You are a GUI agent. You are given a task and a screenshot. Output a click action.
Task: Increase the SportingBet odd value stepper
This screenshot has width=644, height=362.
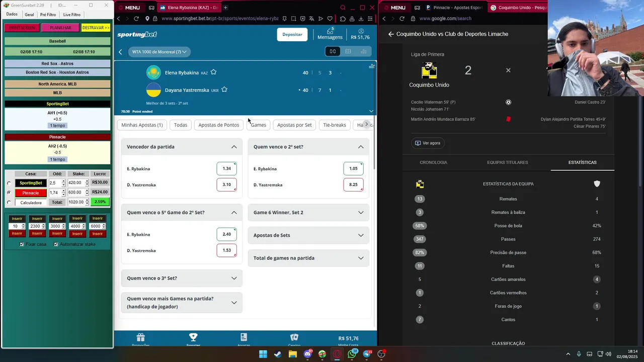[63, 182]
